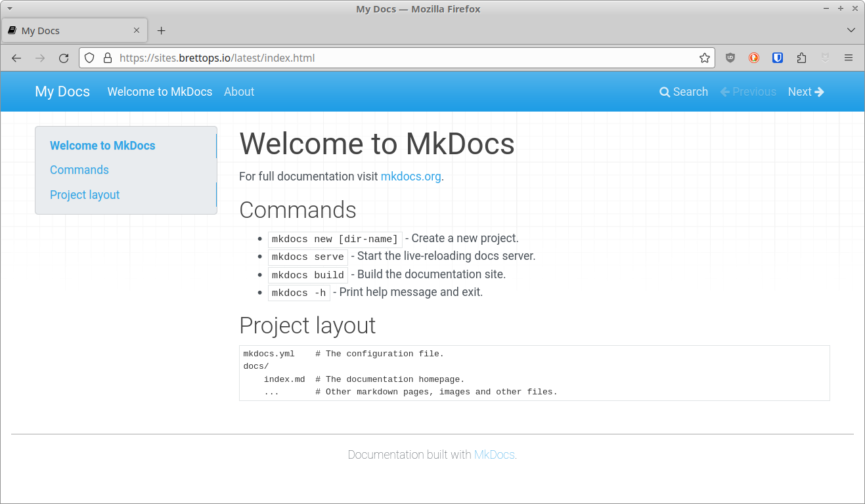Image resolution: width=865 pixels, height=504 pixels.
Task: Click the address bar URL field
Action: pos(397,58)
